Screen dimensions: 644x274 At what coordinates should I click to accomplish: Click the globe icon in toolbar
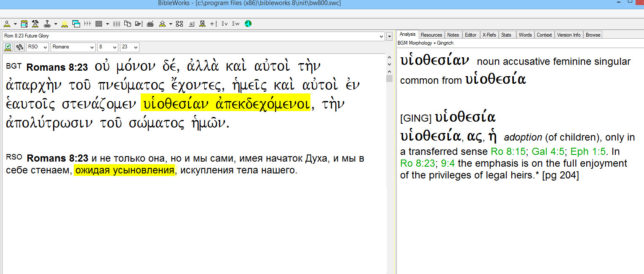(x=248, y=24)
